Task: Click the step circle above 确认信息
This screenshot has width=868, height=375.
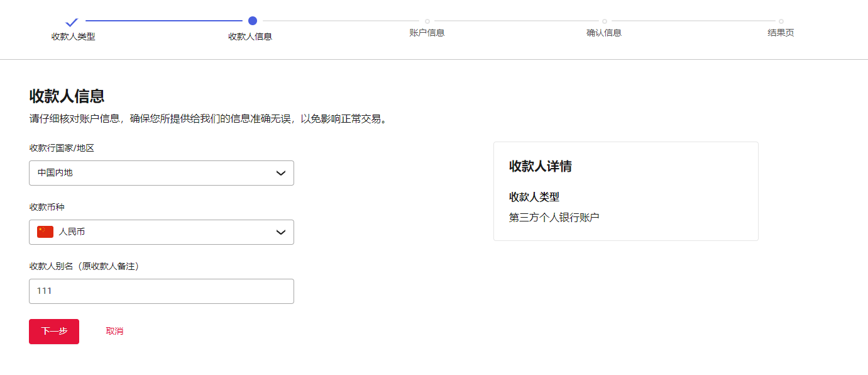Action: 605,21
